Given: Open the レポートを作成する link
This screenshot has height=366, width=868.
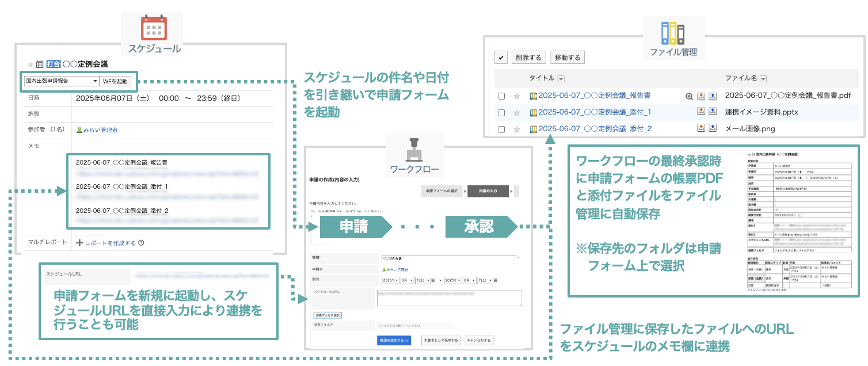Looking at the screenshot, I should point(110,243).
